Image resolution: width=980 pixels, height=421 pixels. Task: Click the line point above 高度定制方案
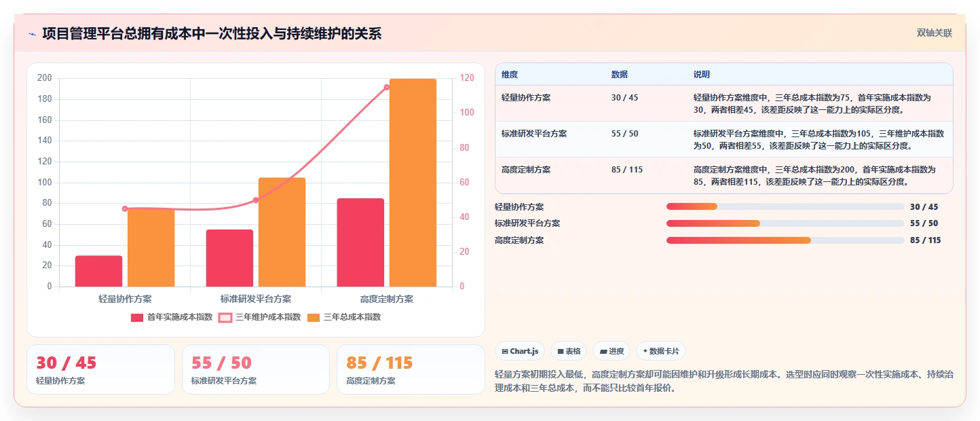coord(387,87)
